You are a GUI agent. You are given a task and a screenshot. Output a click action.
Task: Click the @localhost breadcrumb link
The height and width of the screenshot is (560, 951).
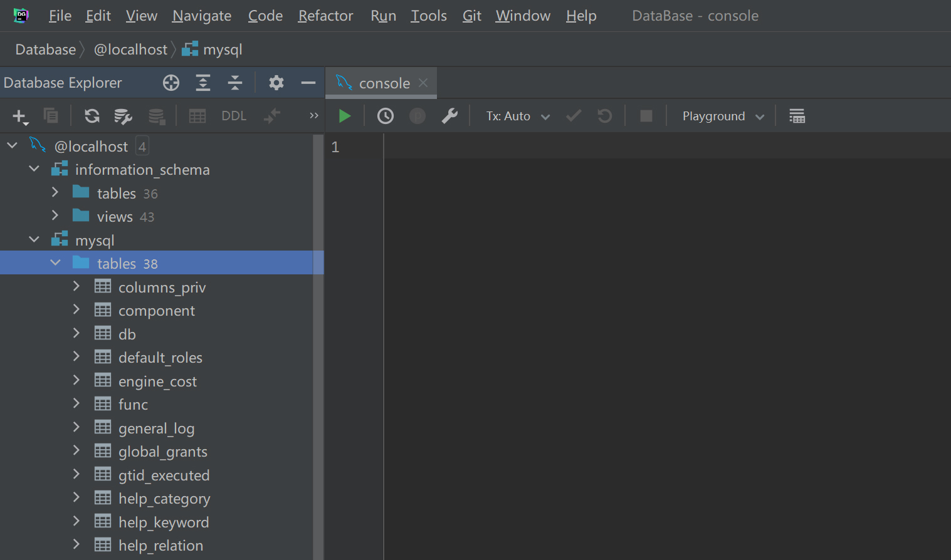point(130,49)
